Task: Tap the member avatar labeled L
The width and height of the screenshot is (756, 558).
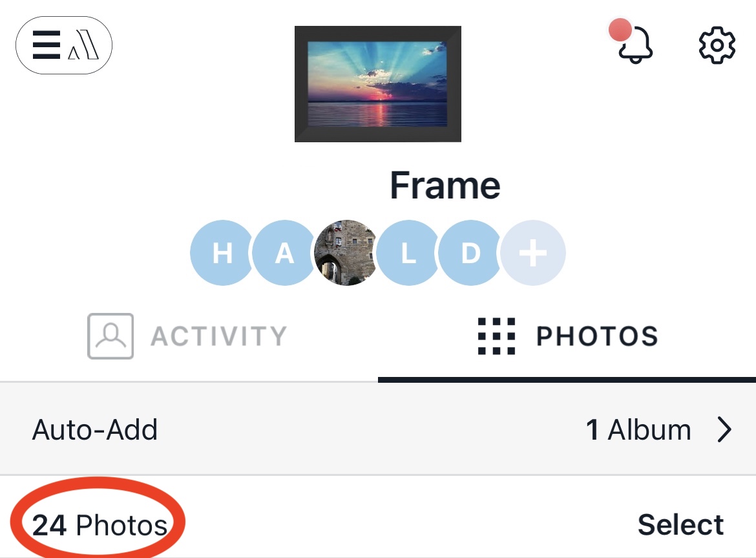Action: [x=408, y=253]
